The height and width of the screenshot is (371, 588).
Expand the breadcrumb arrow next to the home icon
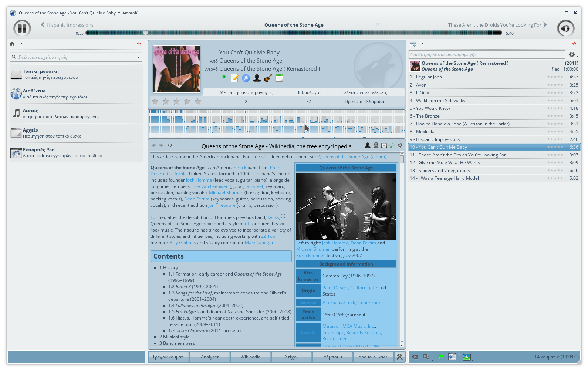pyautogui.click(x=21, y=44)
